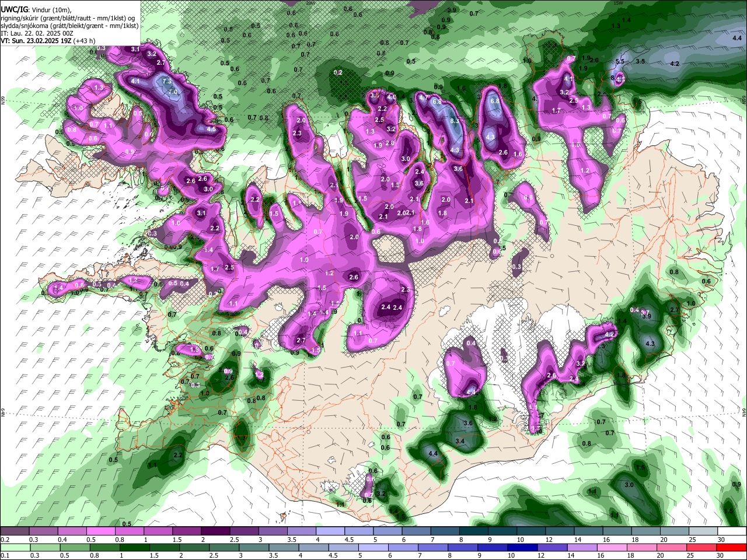The image size is (747, 560).
Task: Click 'VT: Sun. 23.02.2025 19Z' valid time
Action: [x=36, y=42]
